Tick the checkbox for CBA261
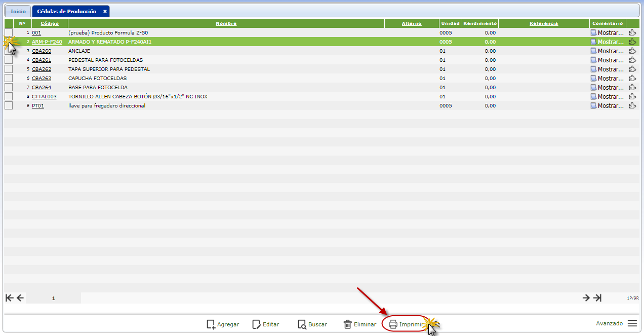This screenshot has height=336, width=644. pyautogui.click(x=9, y=60)
